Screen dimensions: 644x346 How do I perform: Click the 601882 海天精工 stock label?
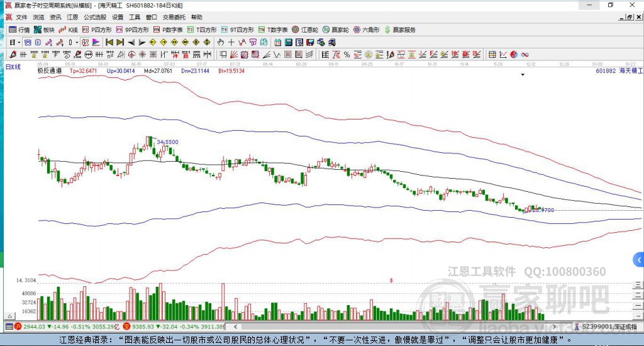pos(619,71)
